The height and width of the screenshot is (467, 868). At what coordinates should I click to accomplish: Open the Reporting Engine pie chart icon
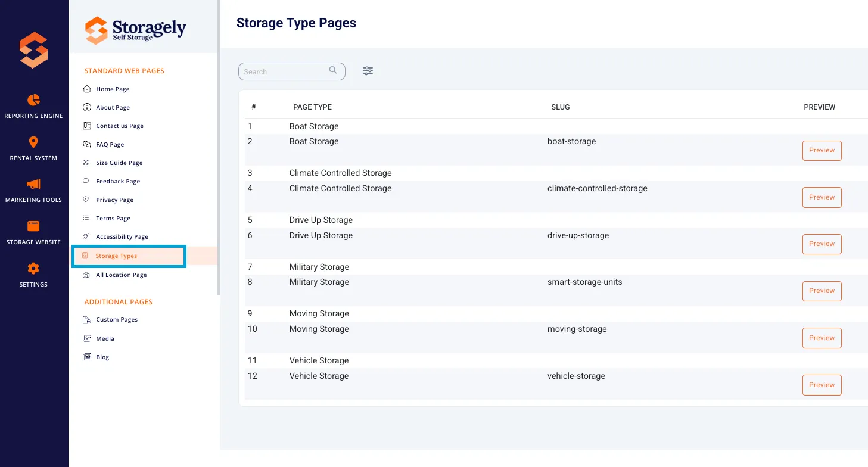pos(33,99)
